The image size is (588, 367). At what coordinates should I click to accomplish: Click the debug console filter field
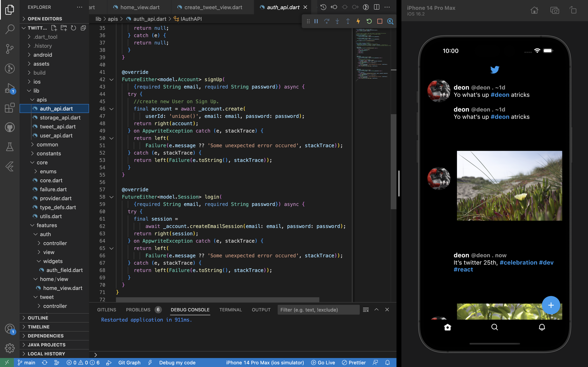coord(318,310)
